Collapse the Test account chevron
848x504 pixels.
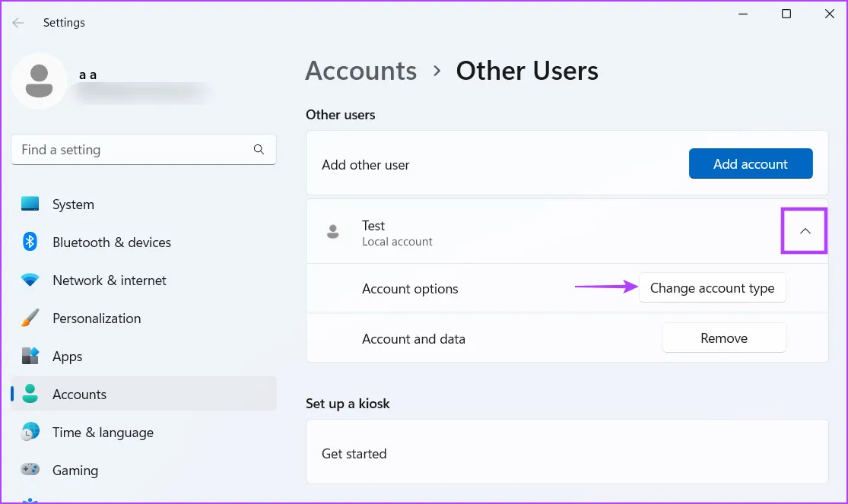pos(805,231)
